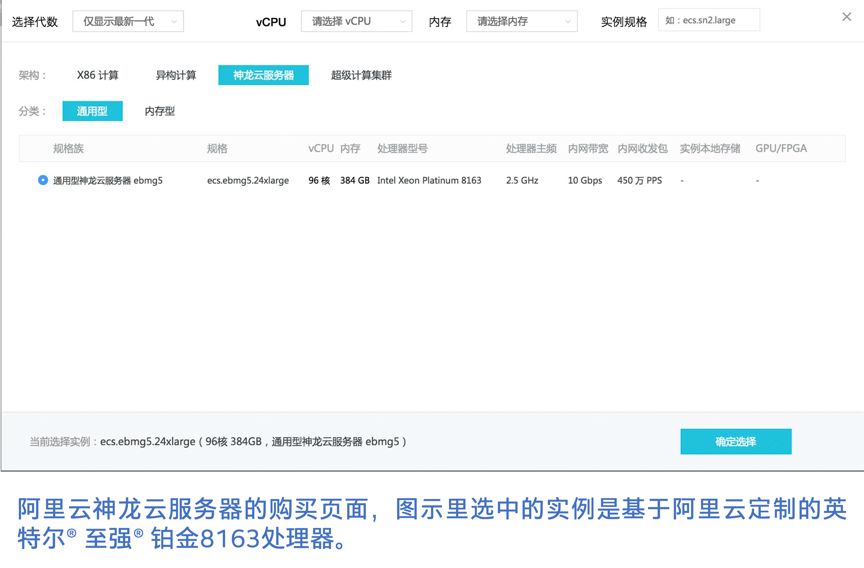
Task: Click the 规格 column header
Action: pyautogui.click(x=217, y=148)
